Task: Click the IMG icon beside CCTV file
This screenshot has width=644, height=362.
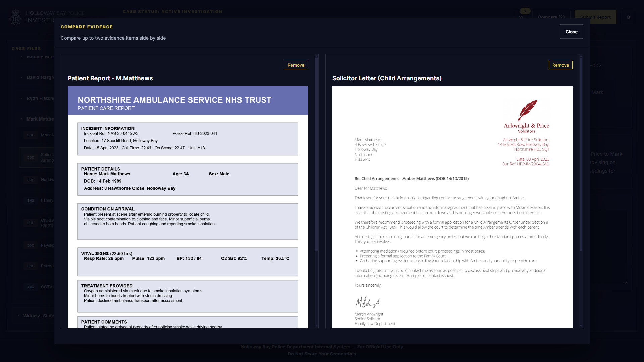Action: coord(31,287)
